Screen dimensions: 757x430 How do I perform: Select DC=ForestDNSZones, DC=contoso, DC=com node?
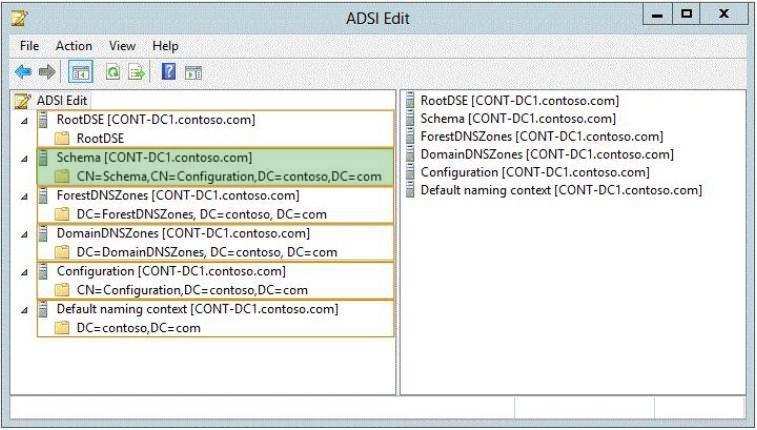click(201, 214)
